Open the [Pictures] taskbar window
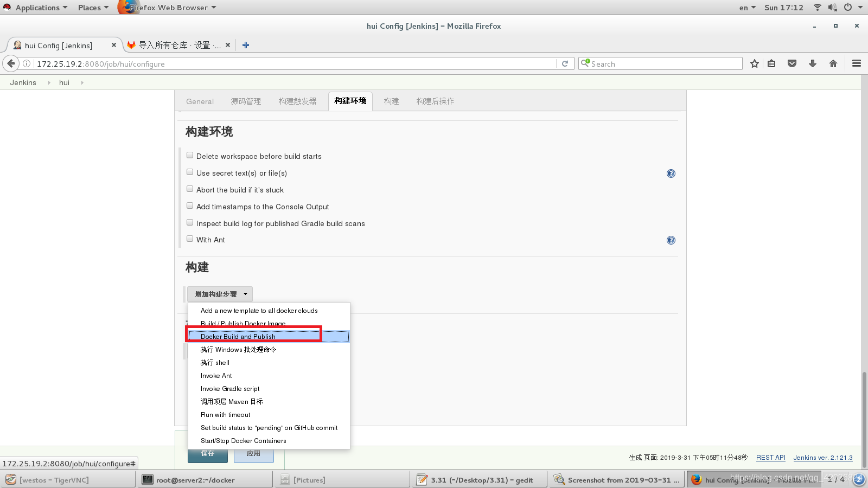Screen dimensions: 868x488 click(342, 480)
